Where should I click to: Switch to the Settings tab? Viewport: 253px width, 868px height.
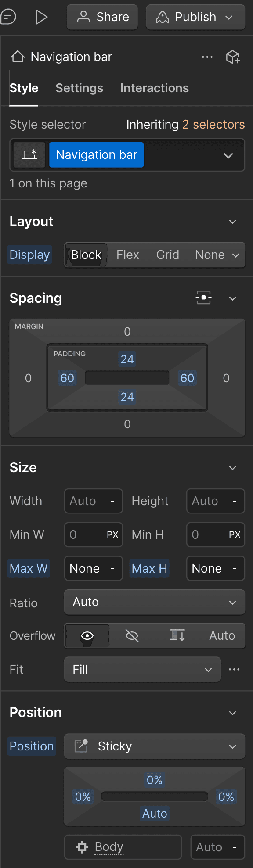pyautogui.click(x=79, y=88)
